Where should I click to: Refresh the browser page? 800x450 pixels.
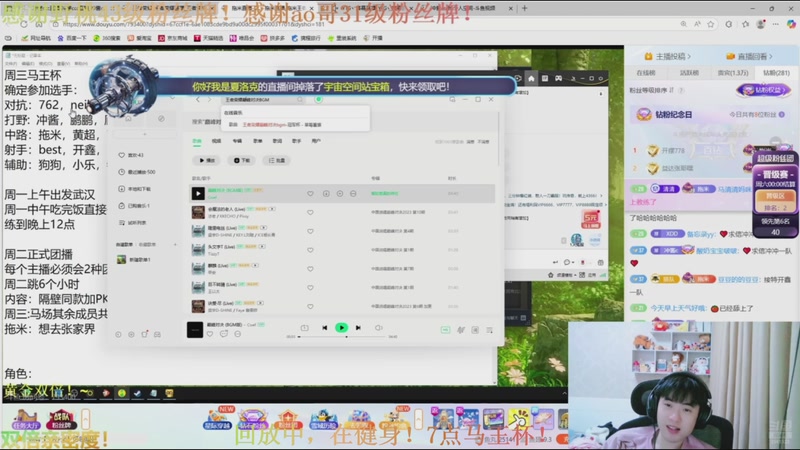click(x=23, y=24)
